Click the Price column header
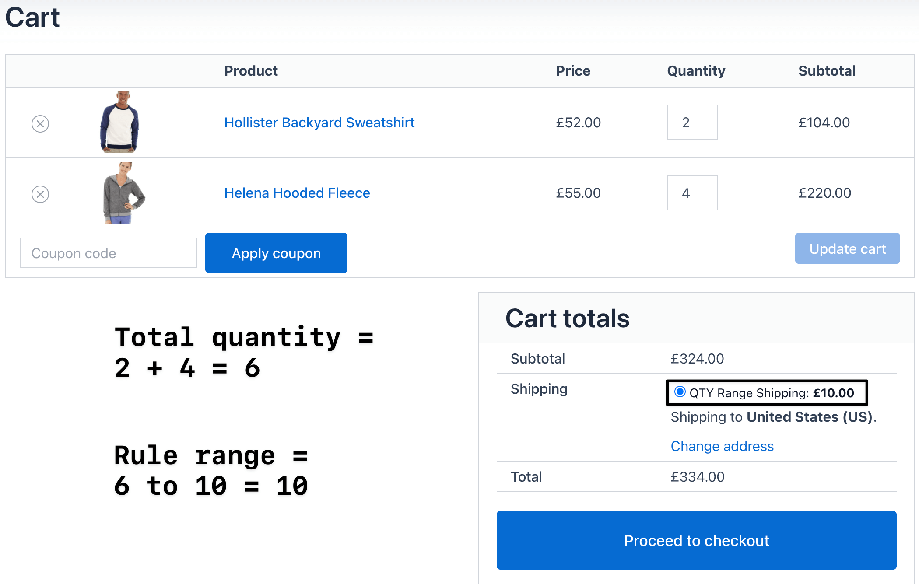This screenshot has width=919, height=588. click(x=573, y=71)
